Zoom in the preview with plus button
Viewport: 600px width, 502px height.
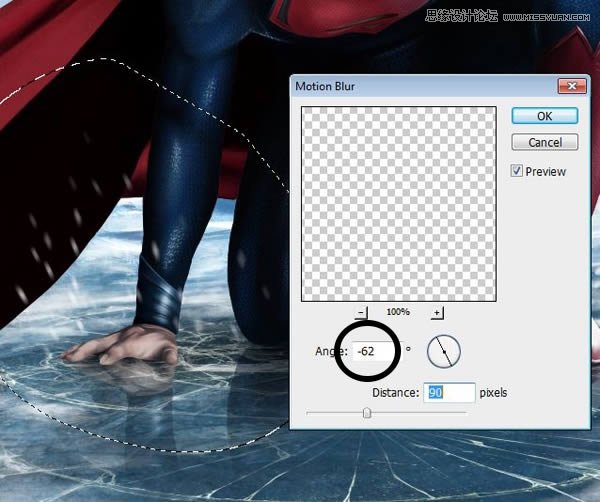pyautogui.click(x=437, y=313)
